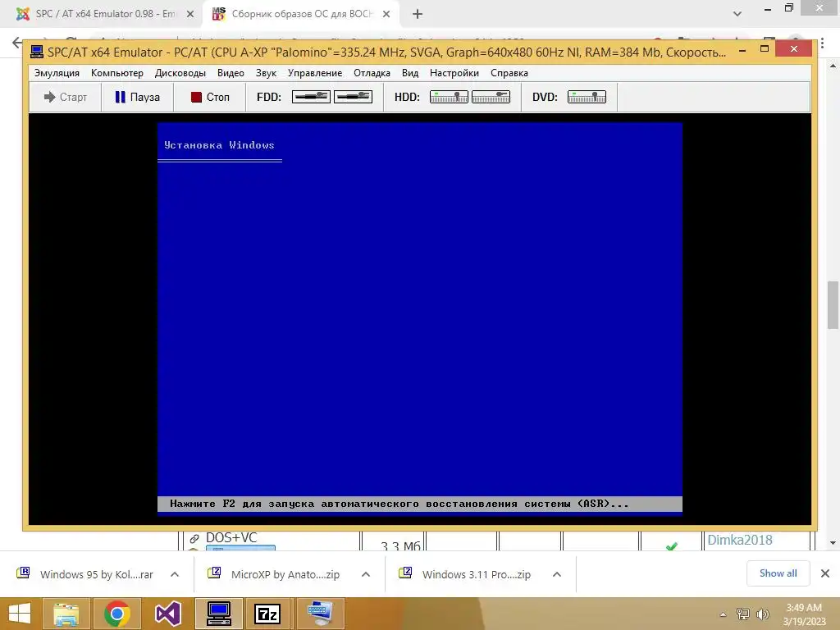Open the on-screen keyboard taskbar icon
The width and height of the screenshot is (840, 630).
point(320,614)
